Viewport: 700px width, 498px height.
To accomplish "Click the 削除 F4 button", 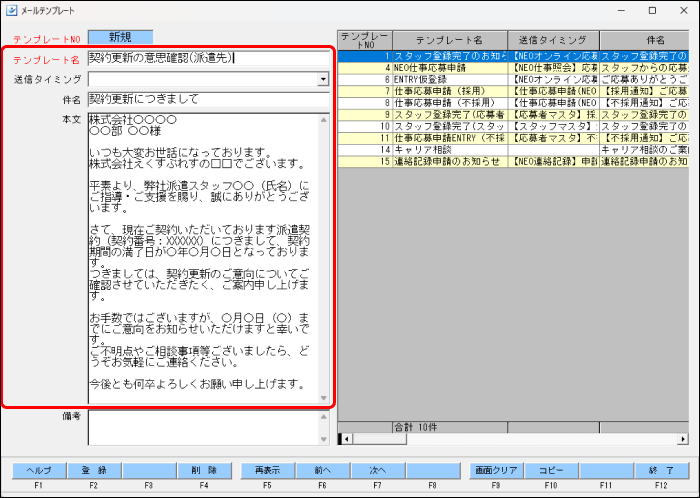I will [x=204, y=470].
